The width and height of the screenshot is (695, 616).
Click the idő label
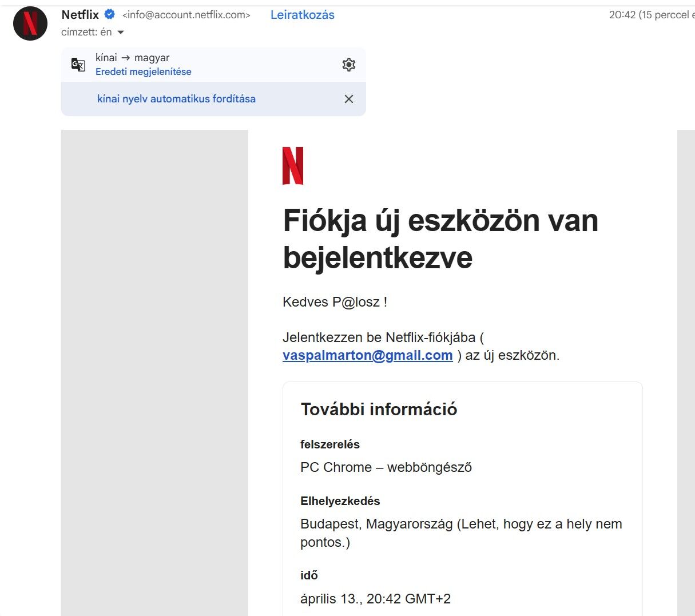(x=309, y=575)
